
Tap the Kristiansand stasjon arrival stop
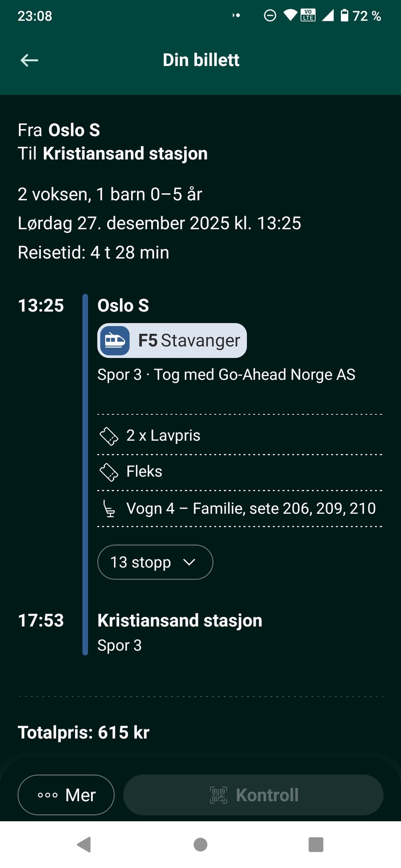180,621
